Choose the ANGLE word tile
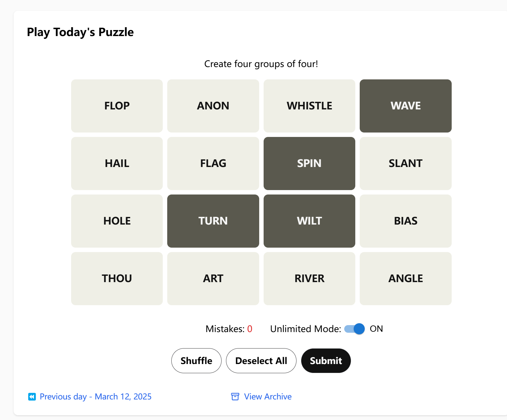This screenshot has width=507, height=420. pyautogui.click(x=406, y=279)
